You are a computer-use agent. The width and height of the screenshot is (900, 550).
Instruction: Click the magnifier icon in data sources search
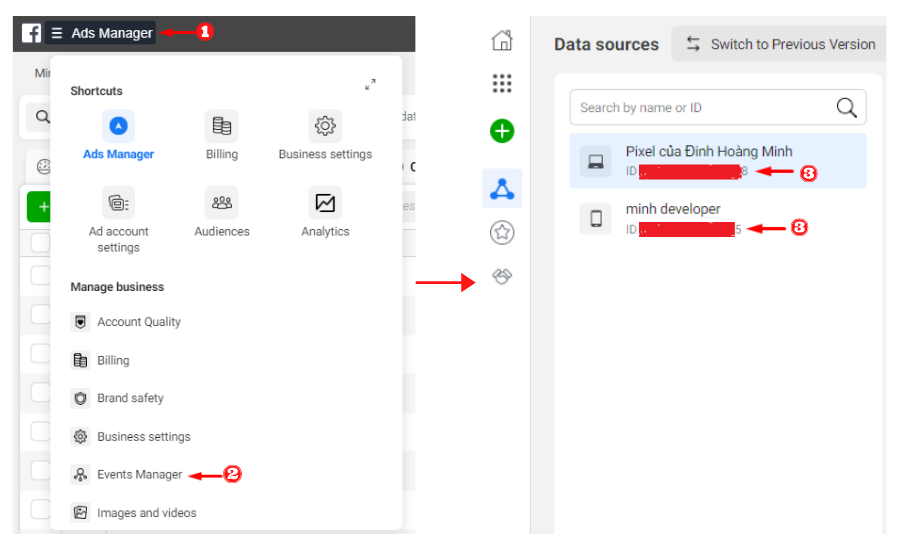[847, 107]
